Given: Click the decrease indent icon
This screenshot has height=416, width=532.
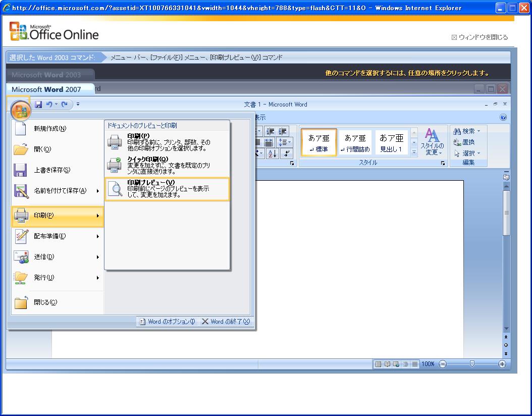Looking at the screenshot, I should click(x=271, y=131).
